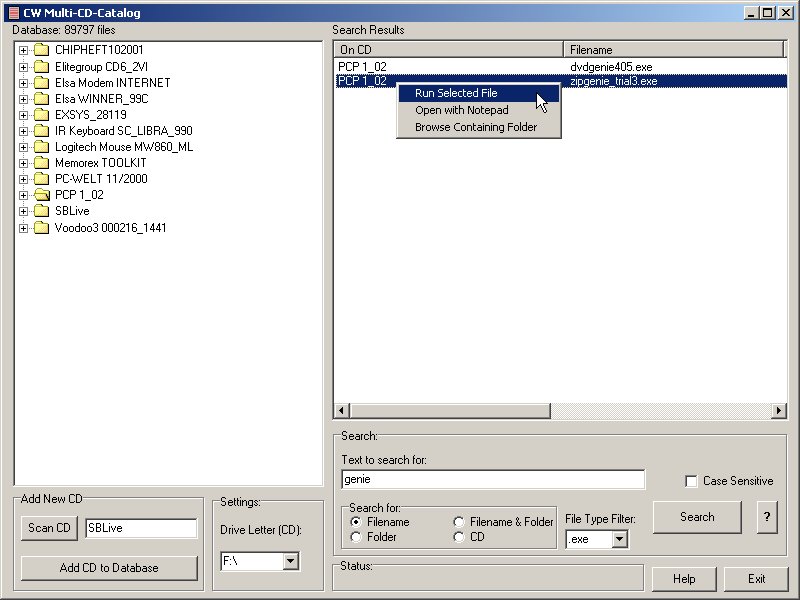The width and height of the screenshot is (800, 600).
Task: Focus the Text to search for field
Action: (x=493, y=480)
